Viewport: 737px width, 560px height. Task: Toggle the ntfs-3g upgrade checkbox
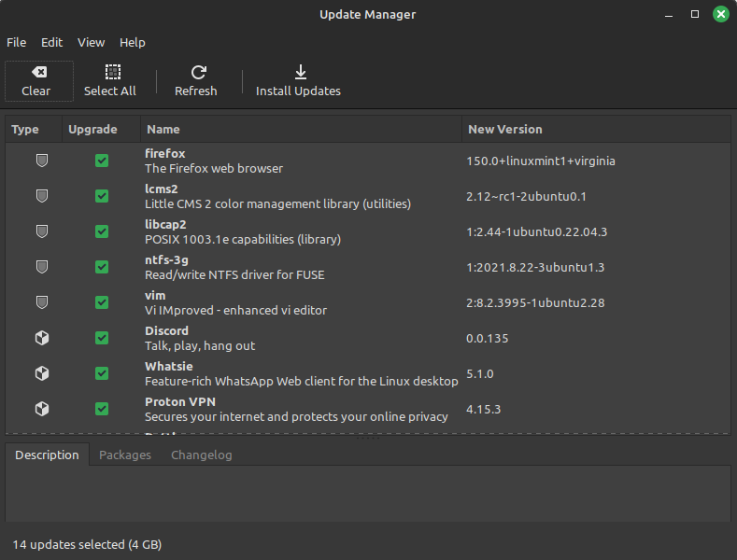click(x=102, y=267)
